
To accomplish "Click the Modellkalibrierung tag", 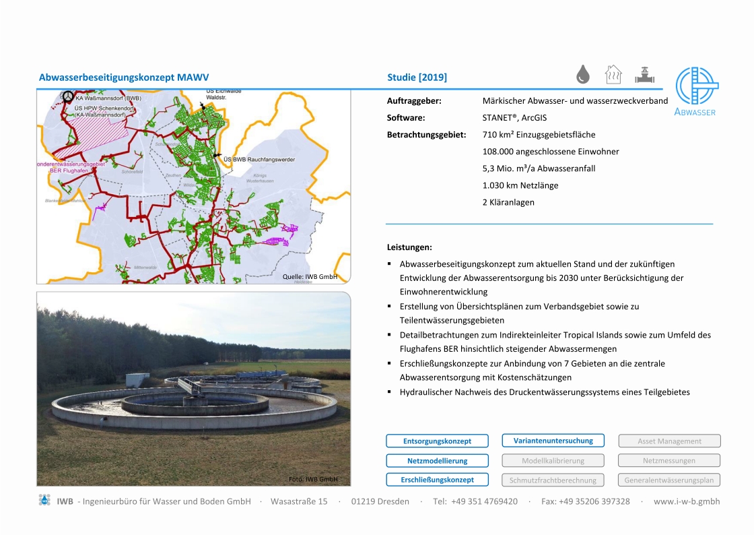I will [553, 461].
